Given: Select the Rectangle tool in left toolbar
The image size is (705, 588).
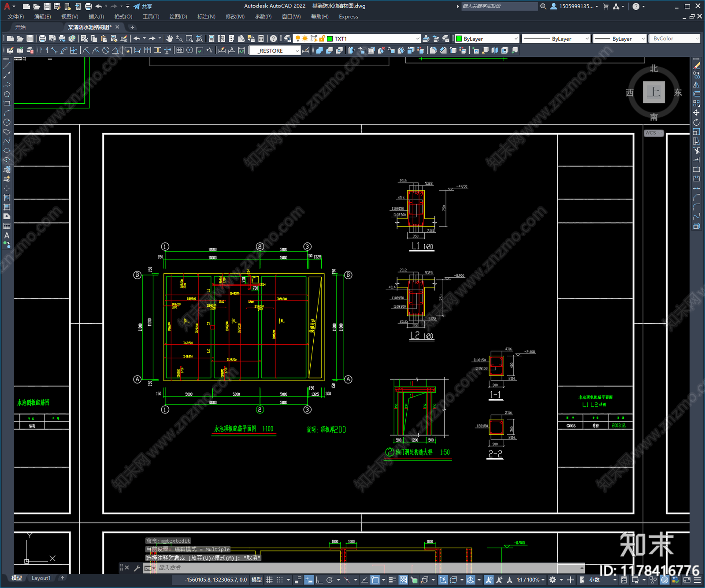Looking at the screenshot, I should pyautogui.click(x=7, y=104).
